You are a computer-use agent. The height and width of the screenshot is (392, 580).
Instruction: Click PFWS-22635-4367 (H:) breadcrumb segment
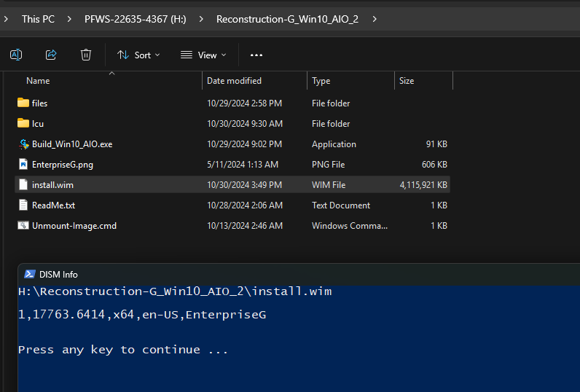(136, 19)
